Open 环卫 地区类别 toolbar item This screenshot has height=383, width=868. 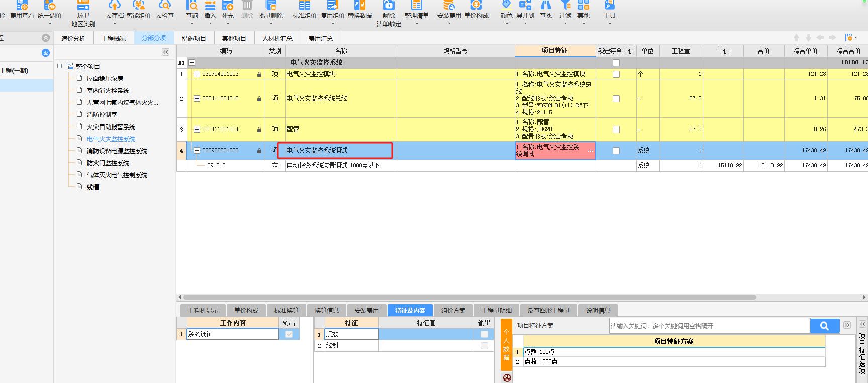(x=83, y=14)
